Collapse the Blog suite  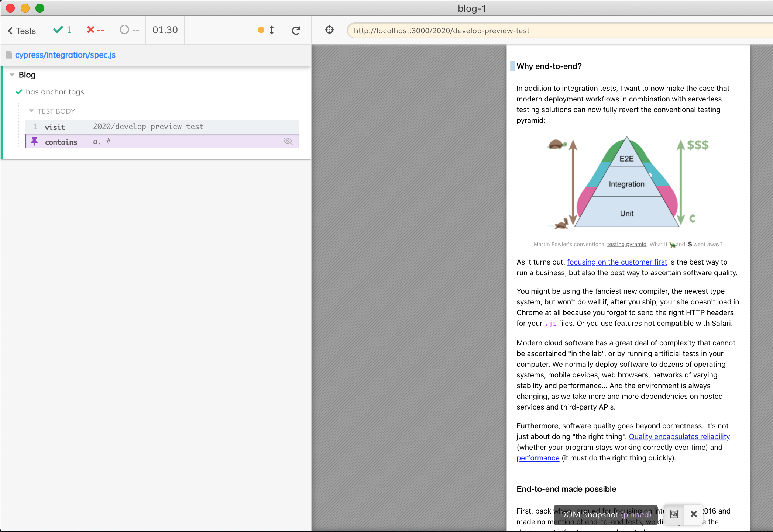[12, 75]
